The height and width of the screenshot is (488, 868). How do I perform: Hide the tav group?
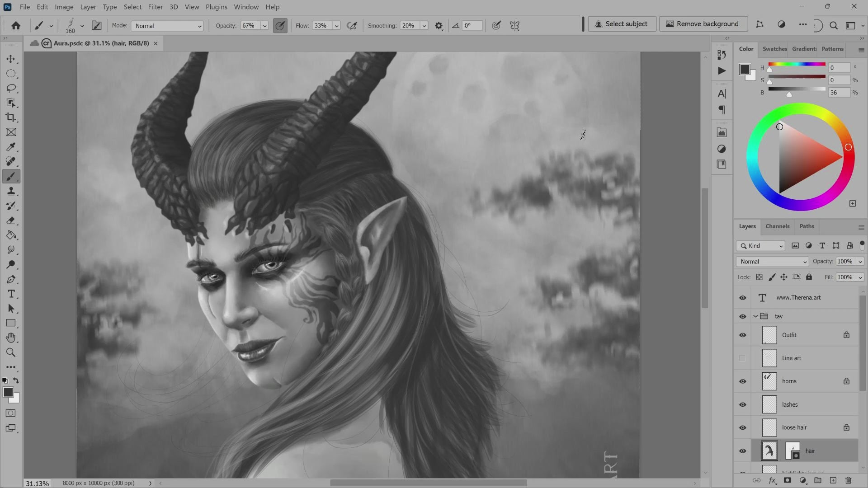(743, 316)
